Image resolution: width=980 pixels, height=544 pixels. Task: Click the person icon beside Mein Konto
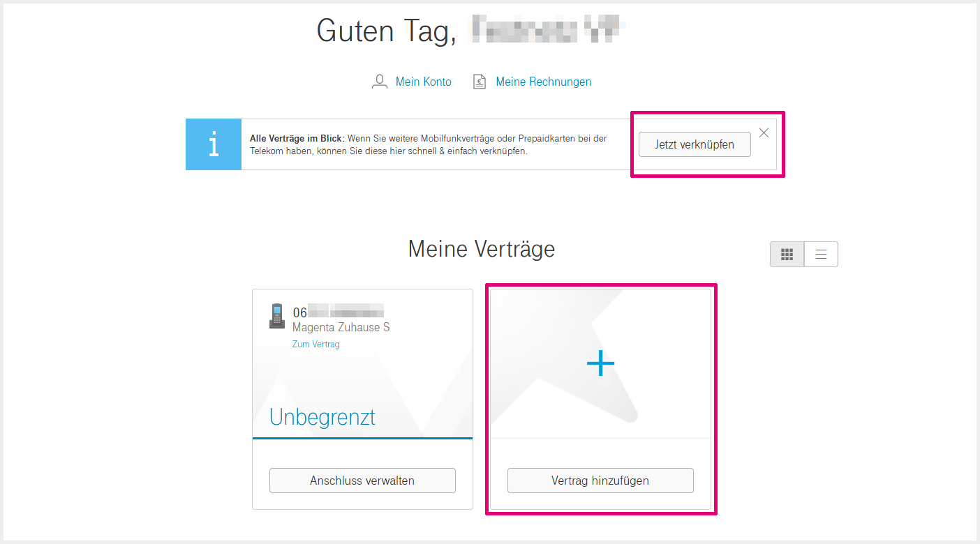379,82
